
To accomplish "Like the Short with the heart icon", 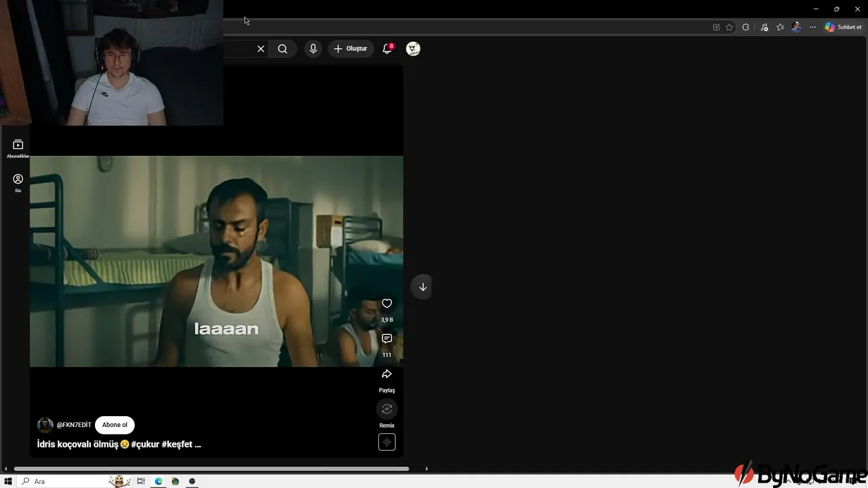I will [x=387, y=304].
